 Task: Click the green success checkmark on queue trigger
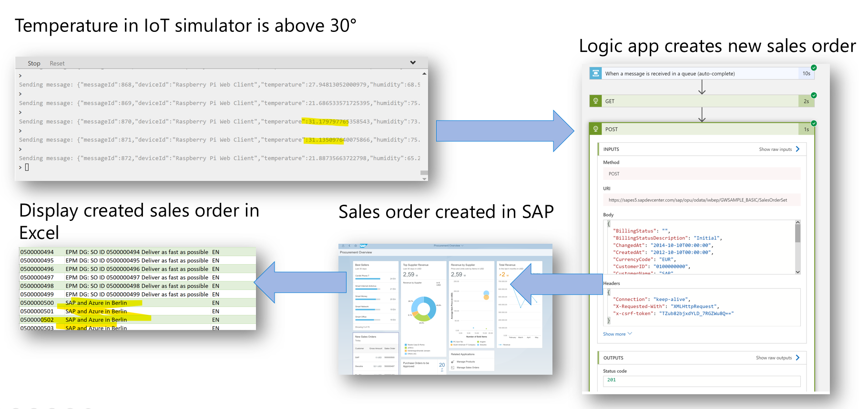814,68
